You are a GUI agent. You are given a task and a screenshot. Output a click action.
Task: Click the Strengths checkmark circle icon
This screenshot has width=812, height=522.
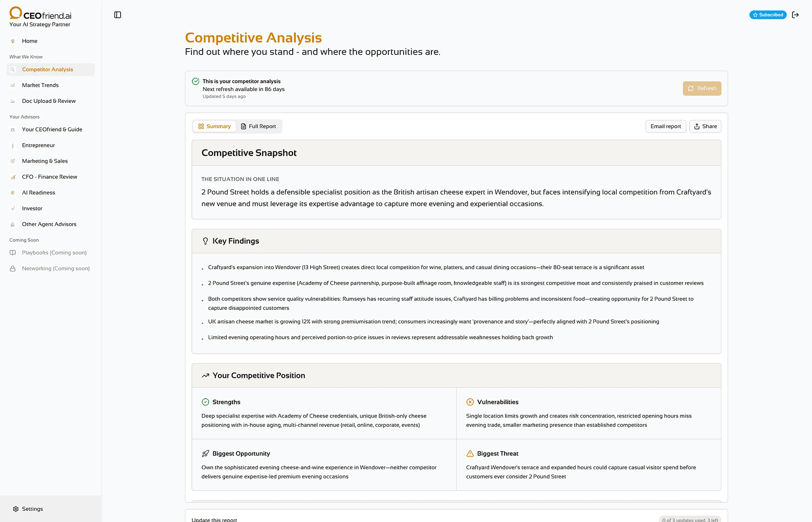tap(205, 402)
